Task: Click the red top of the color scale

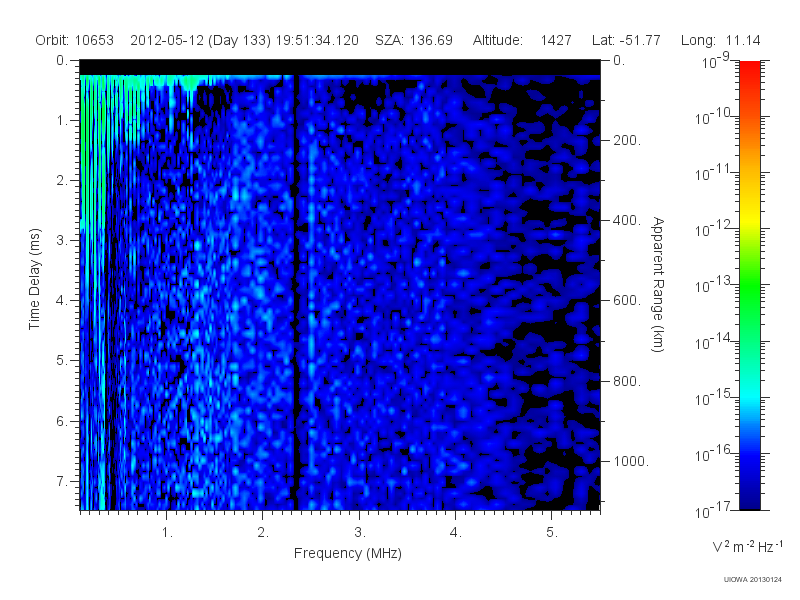Action: (x=750, y=69)
